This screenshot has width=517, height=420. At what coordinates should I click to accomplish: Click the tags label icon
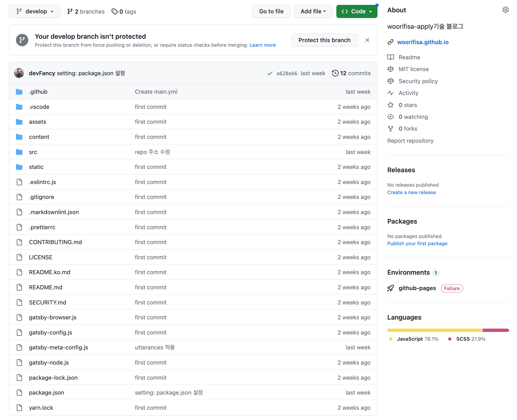click(115, 12)
